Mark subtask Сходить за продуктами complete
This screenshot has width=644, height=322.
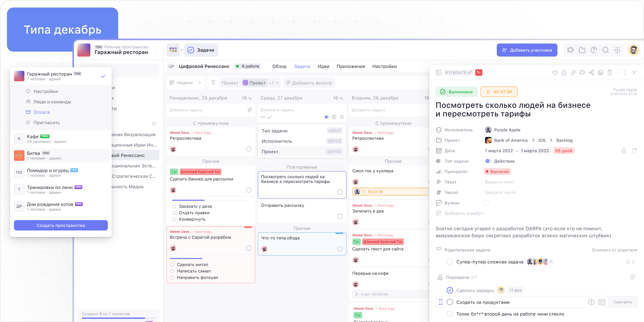point(450,302)
